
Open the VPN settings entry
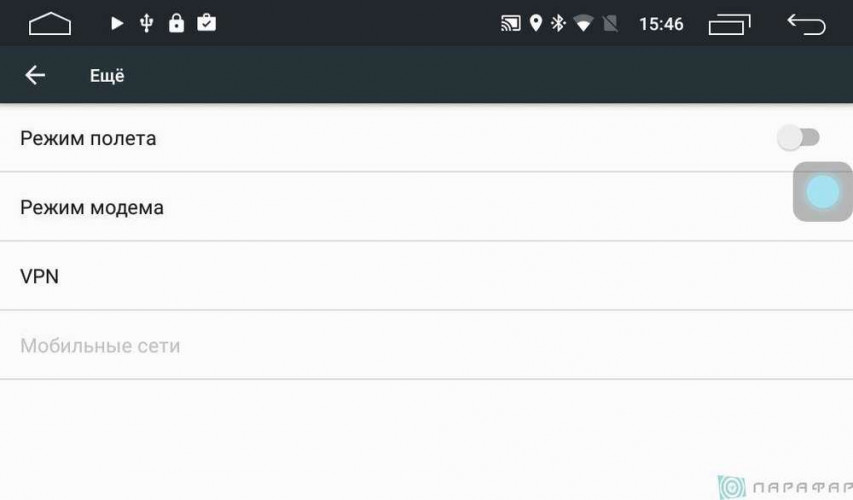(40, 276)
